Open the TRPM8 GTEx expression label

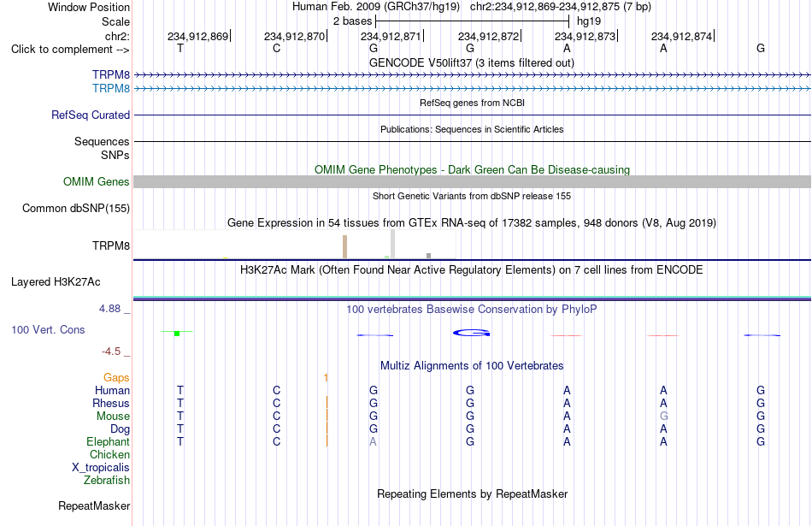[111, 246]
